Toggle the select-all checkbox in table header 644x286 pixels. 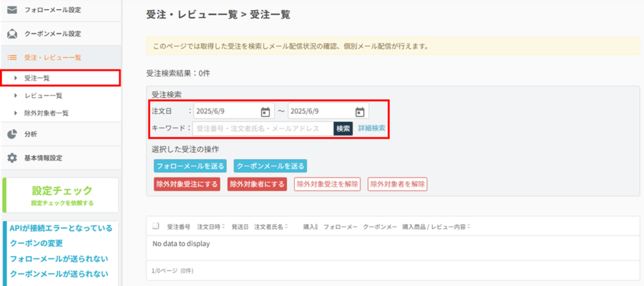coord(156,226)
